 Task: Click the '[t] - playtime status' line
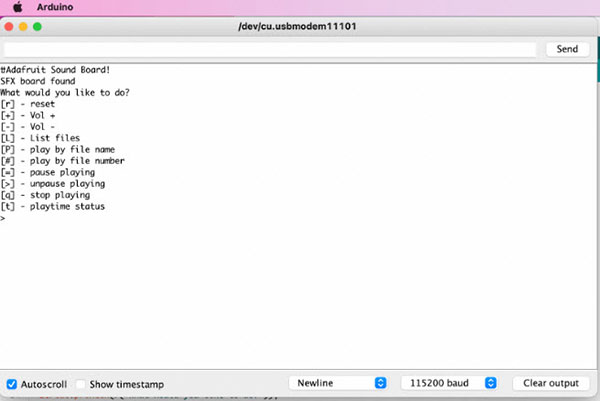click(52, 207)
